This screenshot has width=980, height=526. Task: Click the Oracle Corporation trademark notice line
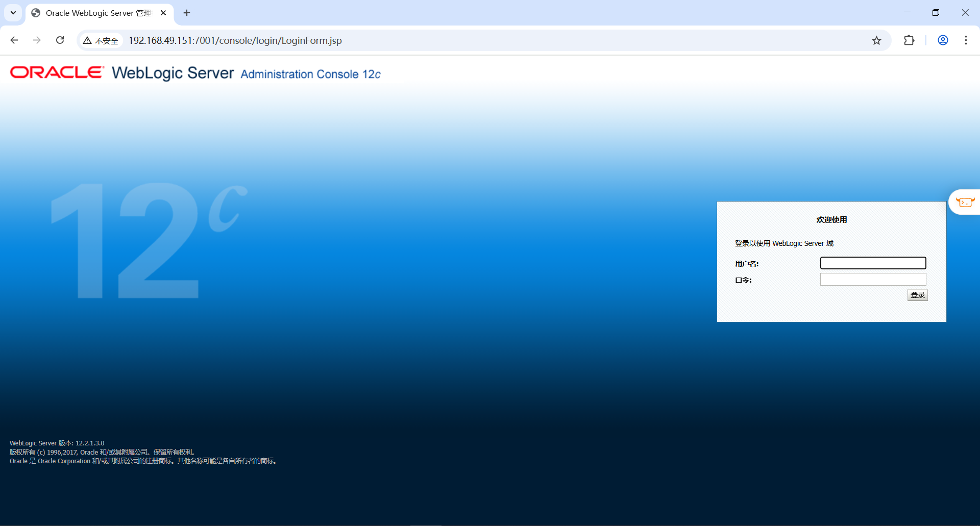143,461
